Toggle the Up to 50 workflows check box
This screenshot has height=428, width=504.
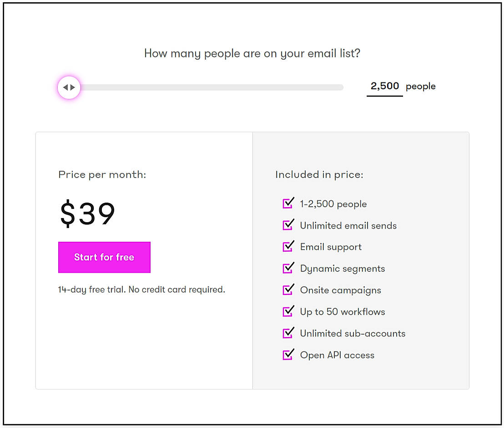point(288,311)
